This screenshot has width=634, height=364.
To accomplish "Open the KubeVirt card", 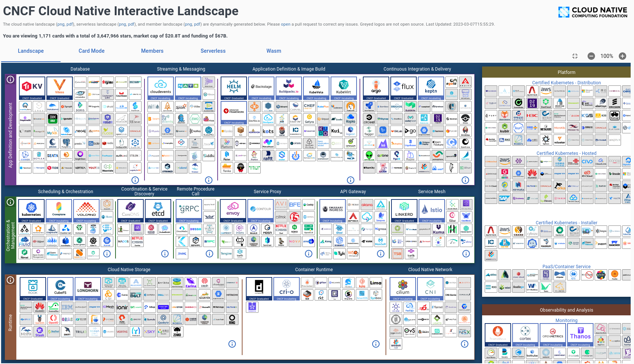I will click(x=344, y=88).
